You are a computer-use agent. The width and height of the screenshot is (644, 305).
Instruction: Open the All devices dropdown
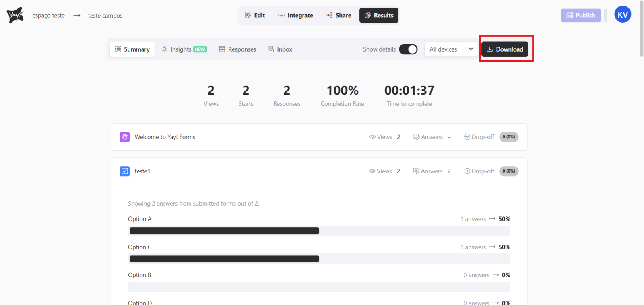pyautogui.click(x=451, y=49)
